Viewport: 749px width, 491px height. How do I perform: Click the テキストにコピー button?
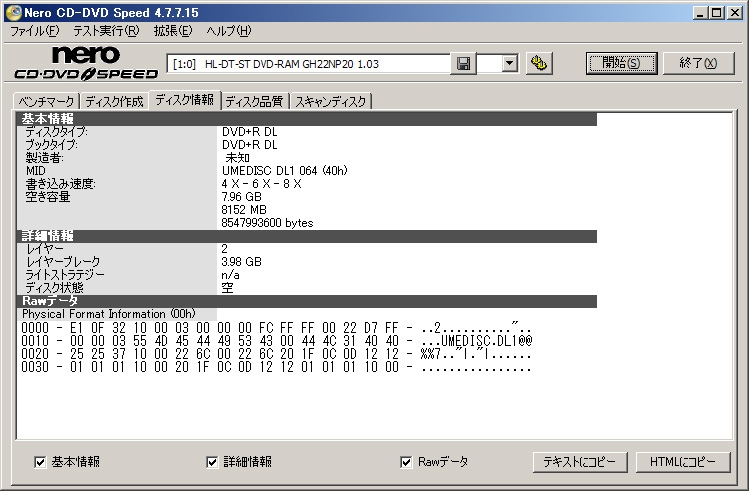(579, 462)
